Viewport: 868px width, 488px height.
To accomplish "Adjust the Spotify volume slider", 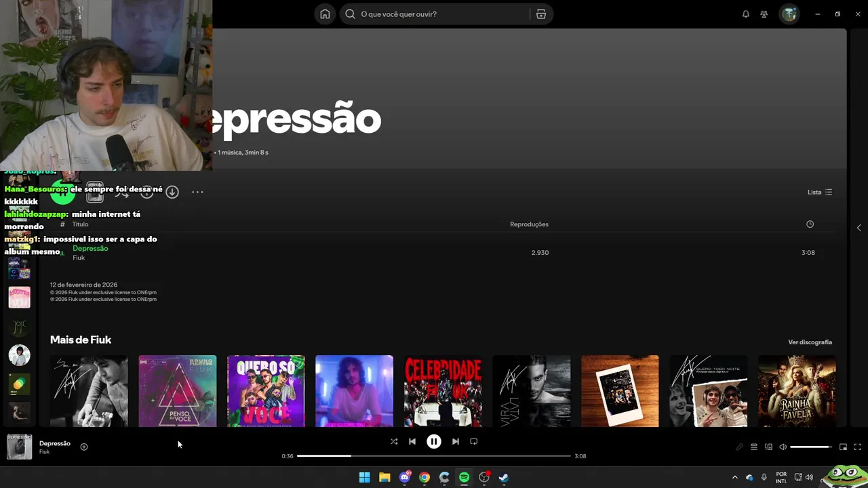I will 810,447.
